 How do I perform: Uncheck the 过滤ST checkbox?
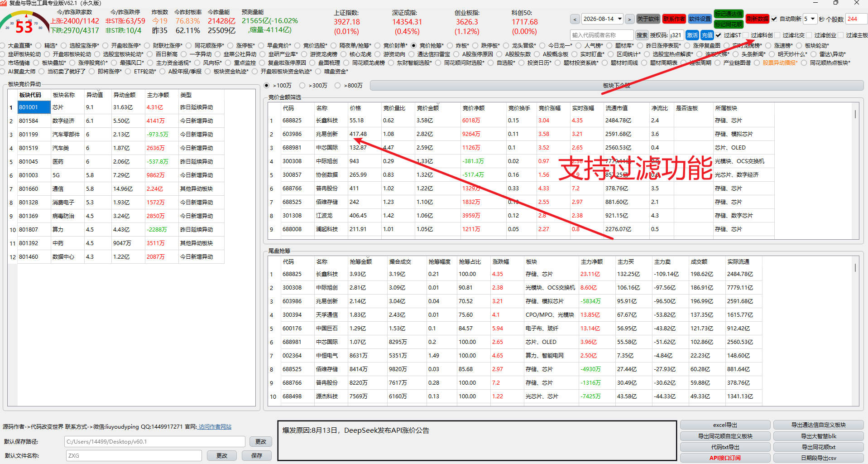point(718,35)
